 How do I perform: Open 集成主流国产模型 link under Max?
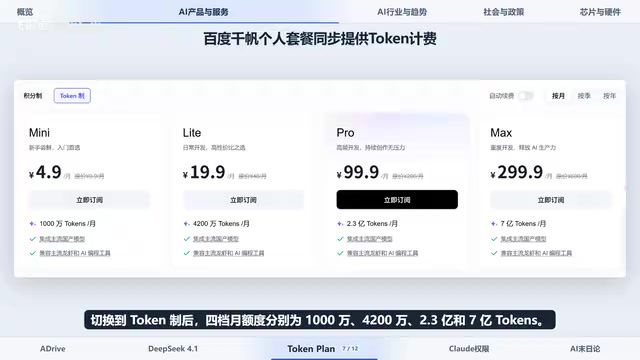[x=524, y=239]
